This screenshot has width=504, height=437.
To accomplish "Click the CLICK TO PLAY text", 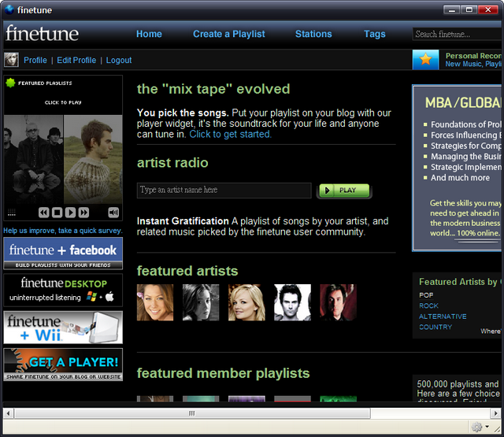I will point(63,102).
